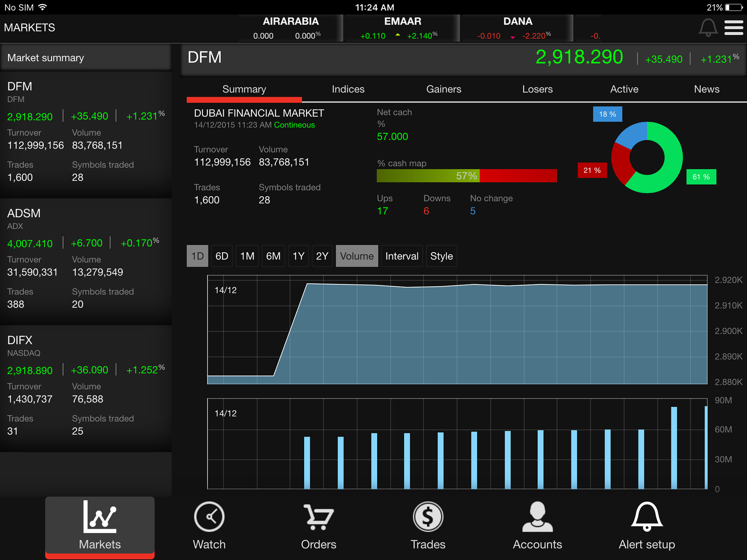Select the DFM market card
The height and width of the screenshot is (560, 747).
click(86, 135)
